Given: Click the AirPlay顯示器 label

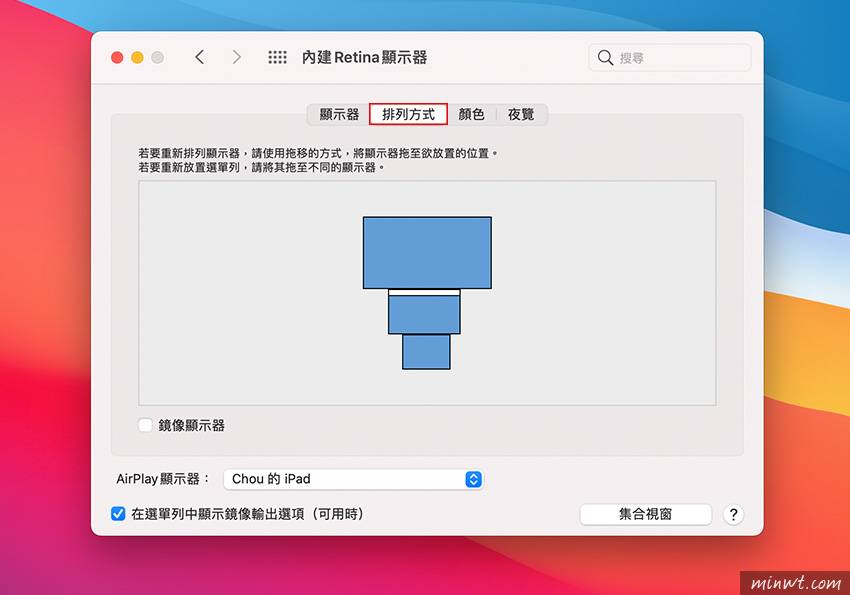Looking at the screenshot, I should (163, 479).
